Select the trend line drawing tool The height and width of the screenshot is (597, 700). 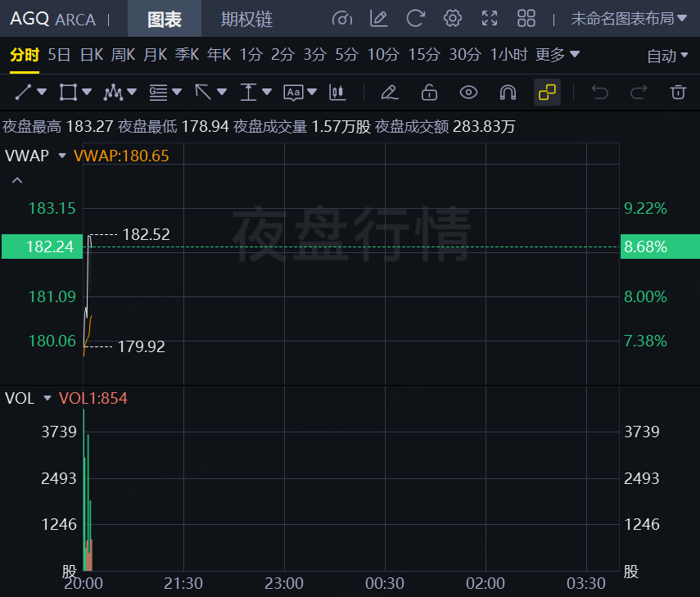[x=24, y=92]
